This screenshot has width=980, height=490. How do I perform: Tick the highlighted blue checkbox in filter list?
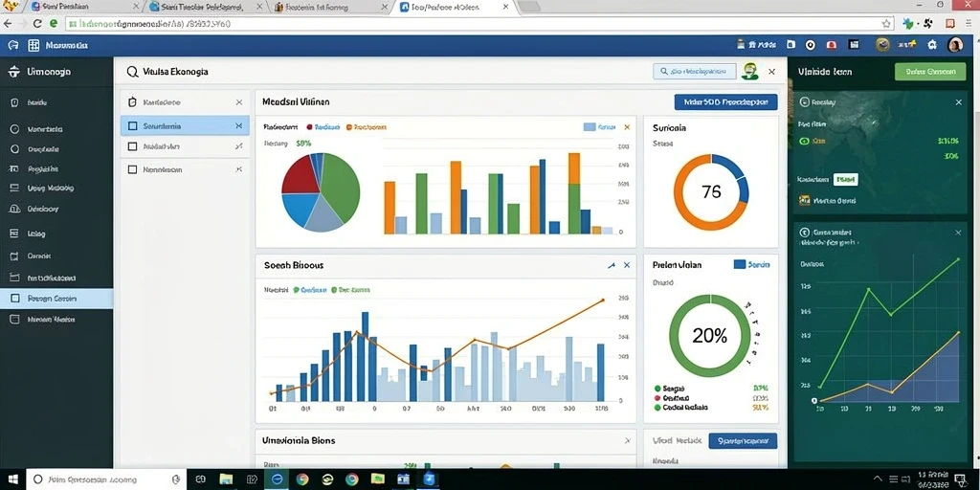point(132,126)
